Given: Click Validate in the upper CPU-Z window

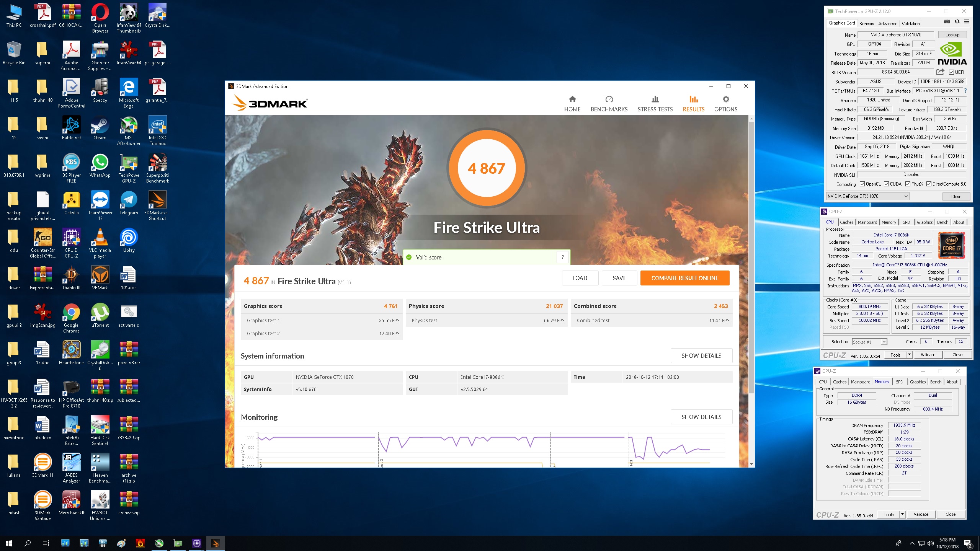Looking at the screenshot, I should click(928, 355).
